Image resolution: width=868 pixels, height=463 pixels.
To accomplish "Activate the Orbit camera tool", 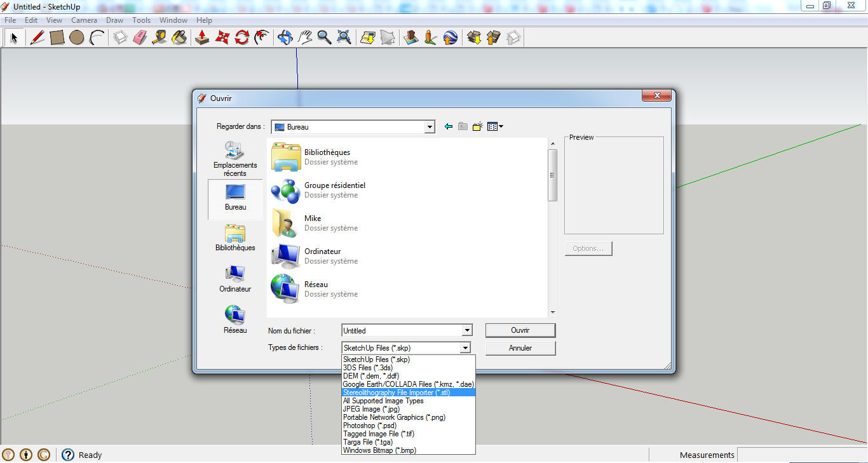I will pyautogui.click(x=285, y=37).
